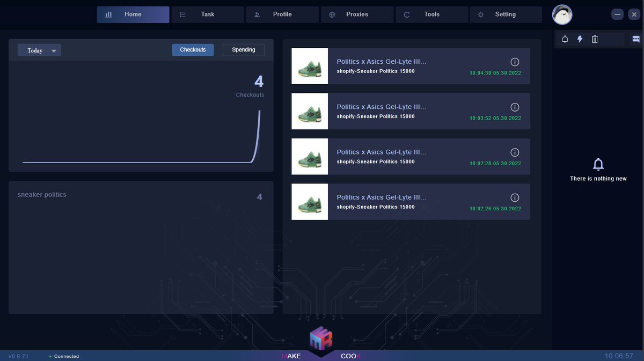
Task: Click the timestamp 10:03:52 05.30.2022
Action: tap(495, 118)
